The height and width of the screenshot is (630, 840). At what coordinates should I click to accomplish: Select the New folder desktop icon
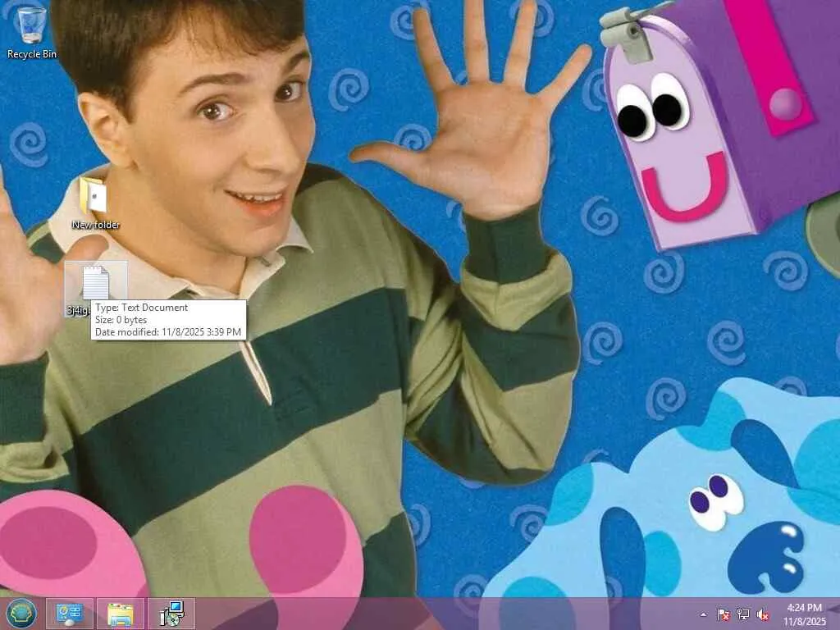coord(95,203)
